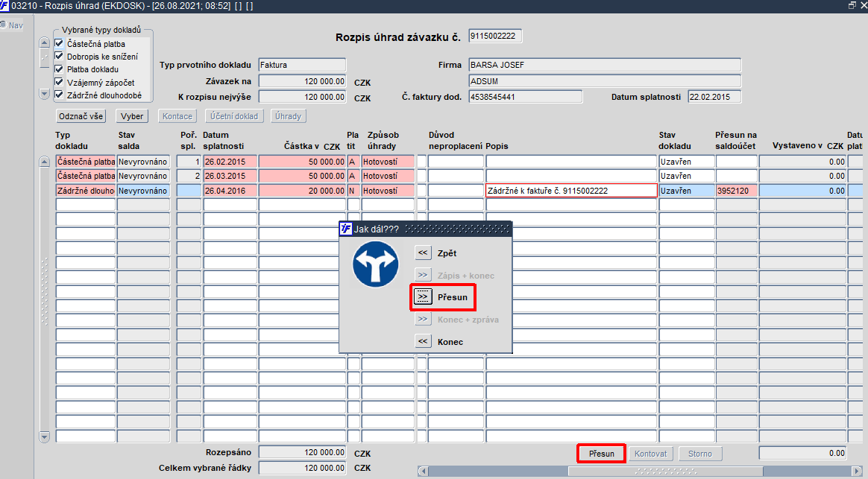The width and height of the screenshot is (868, 479).
Task: Toggle Zádržné dlouhodobé checkbox
Action: point(59,95)
